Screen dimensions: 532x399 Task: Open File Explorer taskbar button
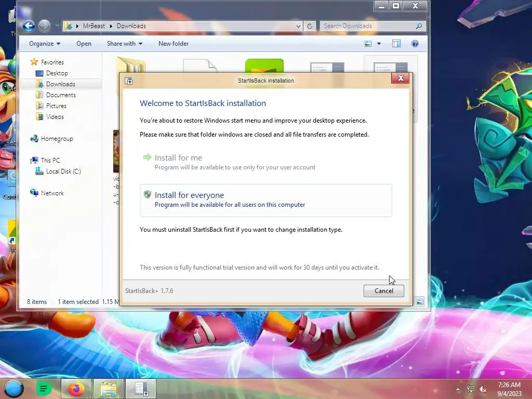pos(109,389)
